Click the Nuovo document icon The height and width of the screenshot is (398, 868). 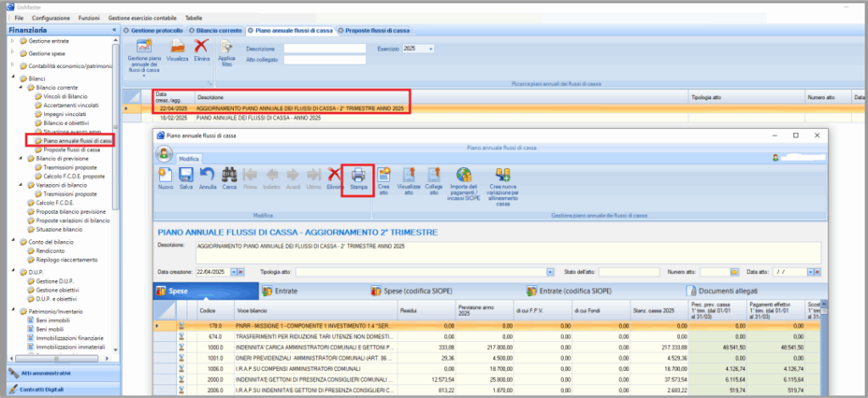point(165,176)
